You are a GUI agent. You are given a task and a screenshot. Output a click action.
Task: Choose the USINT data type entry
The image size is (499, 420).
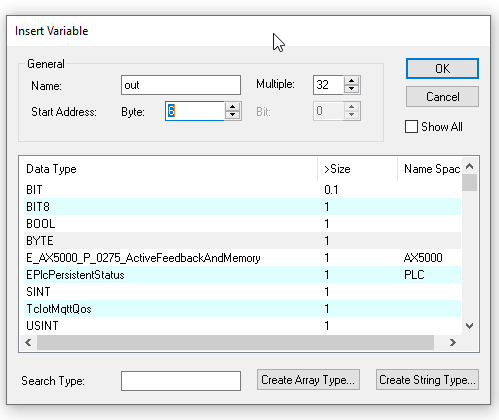tap(242, 326)
